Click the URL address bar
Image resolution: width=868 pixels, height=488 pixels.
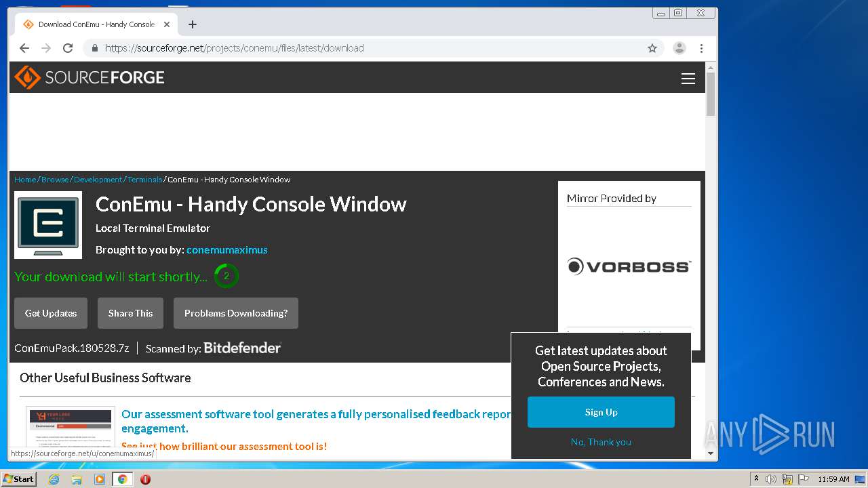(x=373, y=48)
